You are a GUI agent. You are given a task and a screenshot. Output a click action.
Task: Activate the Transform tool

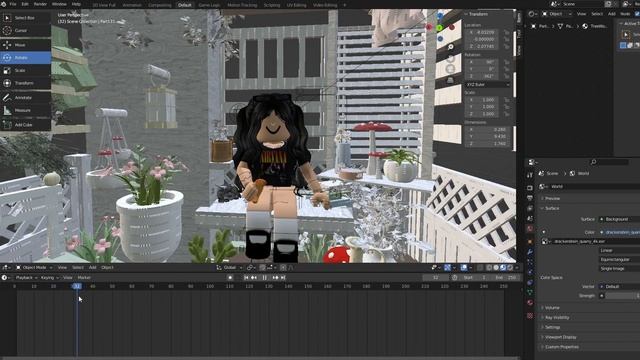(x=25, y=83)
